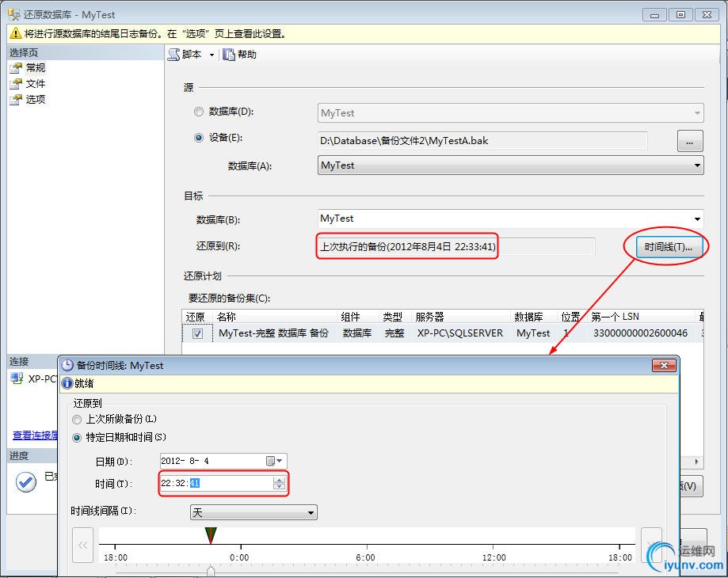Click the 时间线(T)... button
Image resolution: width=728 pixels, height=578 pixels.
tap(668, 247)
